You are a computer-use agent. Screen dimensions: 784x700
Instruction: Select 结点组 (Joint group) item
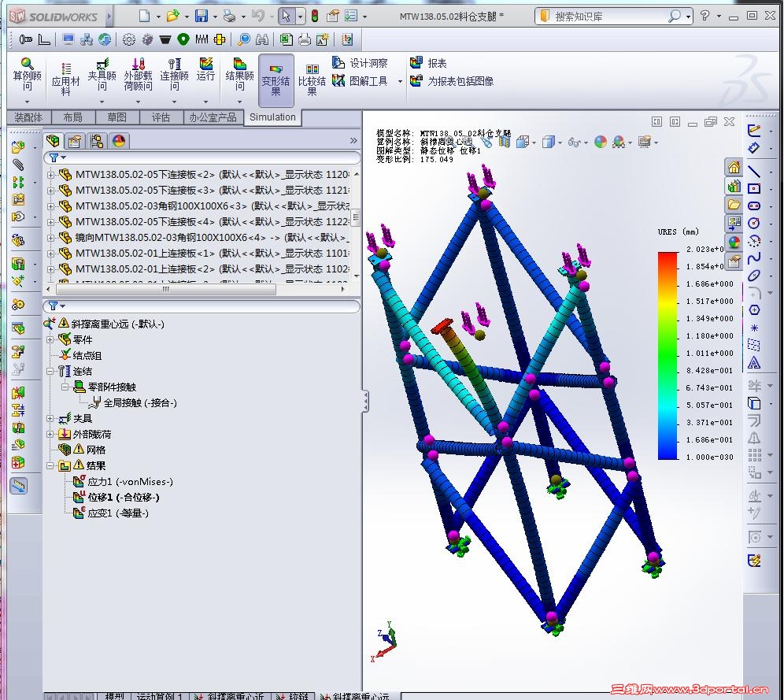87,355
